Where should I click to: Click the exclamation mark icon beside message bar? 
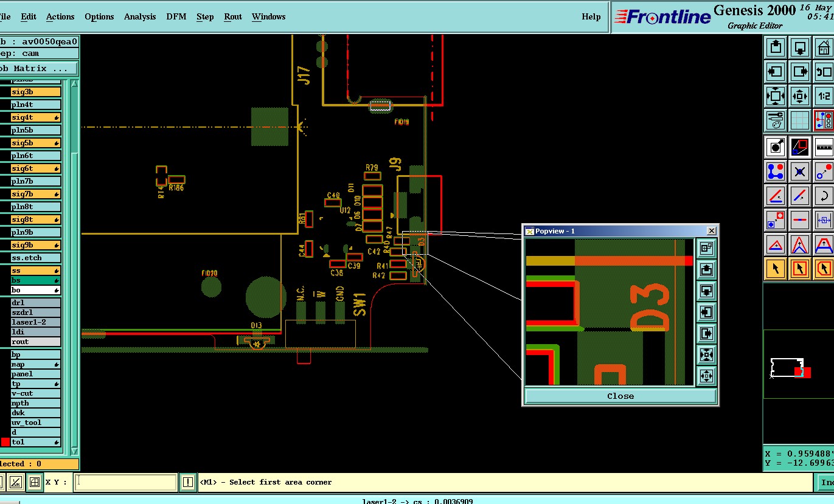189,482
